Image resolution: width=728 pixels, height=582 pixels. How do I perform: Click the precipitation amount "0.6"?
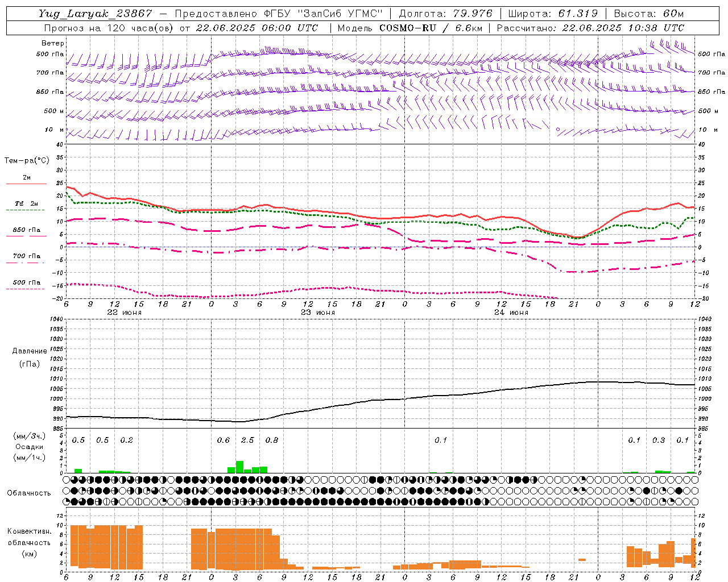[x=224, y=440]
